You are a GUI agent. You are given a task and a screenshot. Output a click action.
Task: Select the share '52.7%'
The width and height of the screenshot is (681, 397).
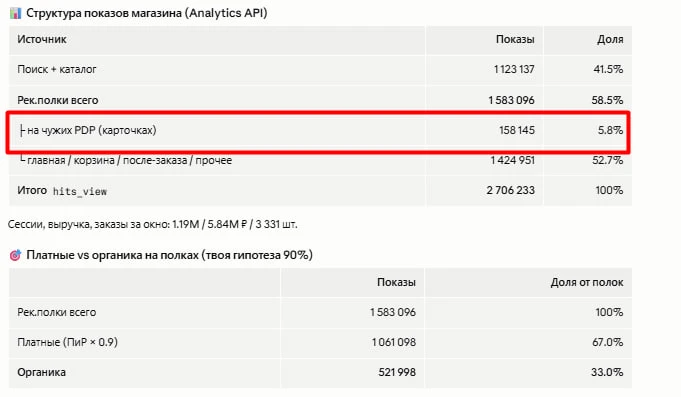click(608, 160)
